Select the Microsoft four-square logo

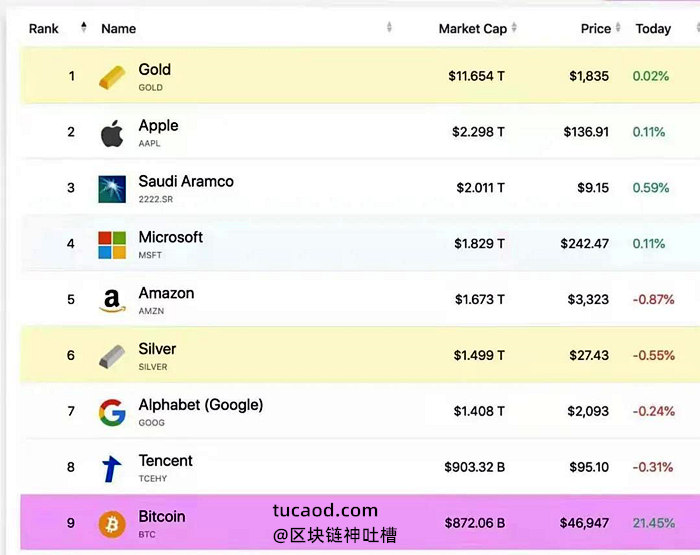point(112,245)
